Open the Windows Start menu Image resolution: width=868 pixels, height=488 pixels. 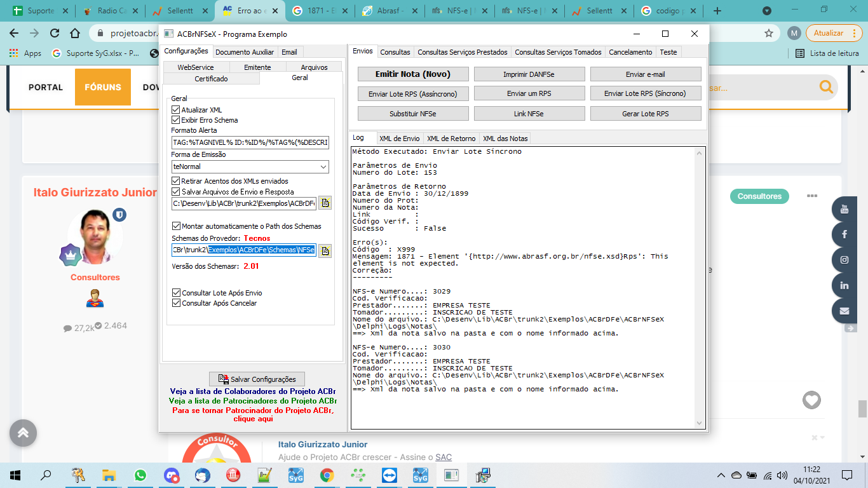pyautogui.click(x=15, y=475)
